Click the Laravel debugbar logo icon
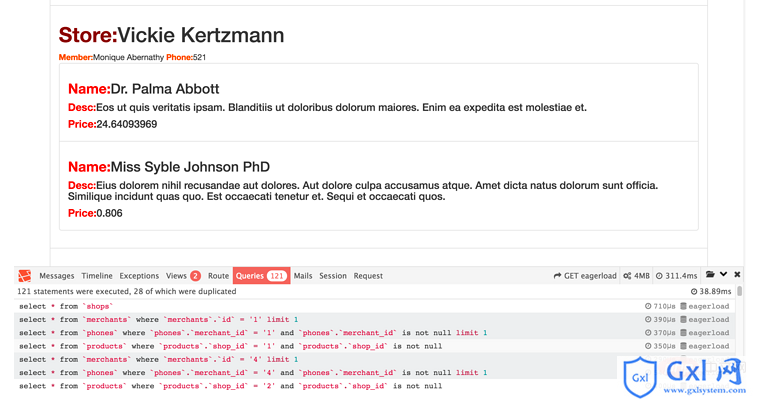This screenshot has height=400, width=757. pos(25,276)
